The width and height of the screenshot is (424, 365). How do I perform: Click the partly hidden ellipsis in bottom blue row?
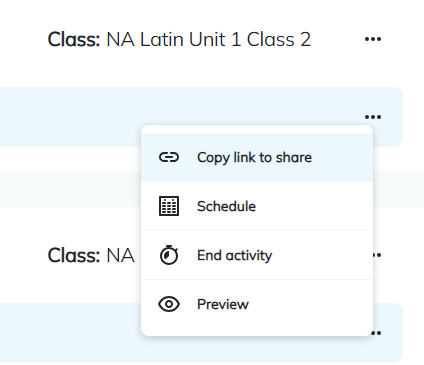tap(377, 333)
